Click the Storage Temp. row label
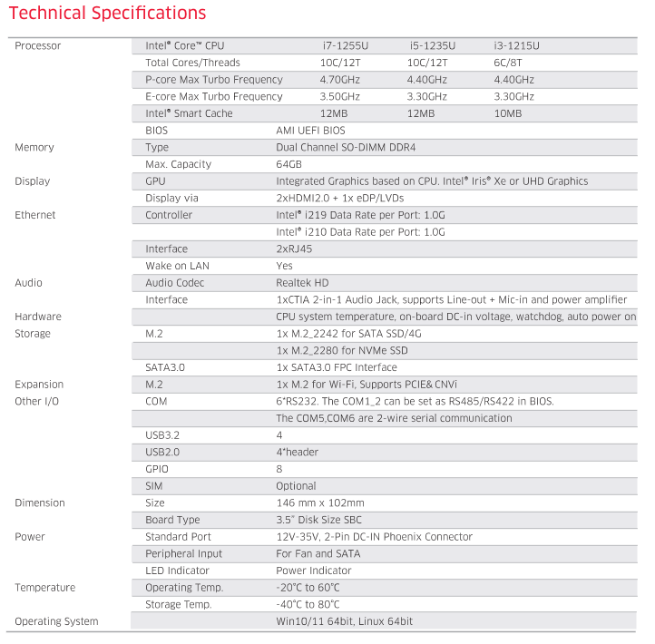This screenshot has width=655, height=644. pos(178,604)
